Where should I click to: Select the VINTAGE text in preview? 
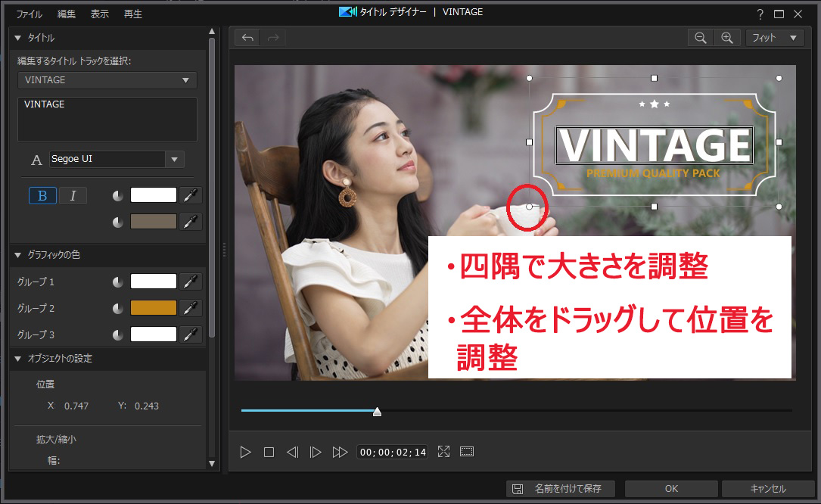[654, 145]
